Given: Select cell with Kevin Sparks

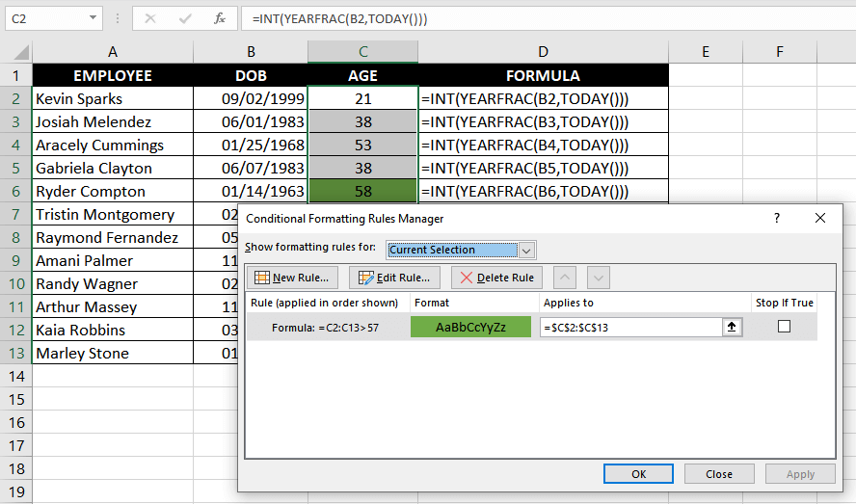Looking at the screenshot, I should pyautogui.click(x=113, y=99).
